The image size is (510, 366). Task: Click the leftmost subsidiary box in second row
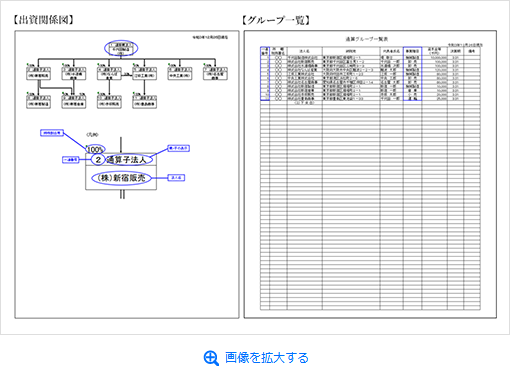[x=39, y=102]
